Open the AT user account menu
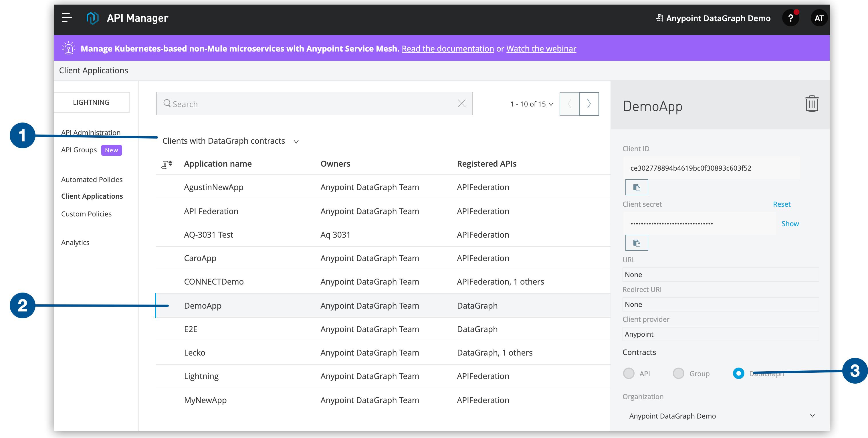Image resolution: width=868 pixels, height=438 pixels. point(819,18)
